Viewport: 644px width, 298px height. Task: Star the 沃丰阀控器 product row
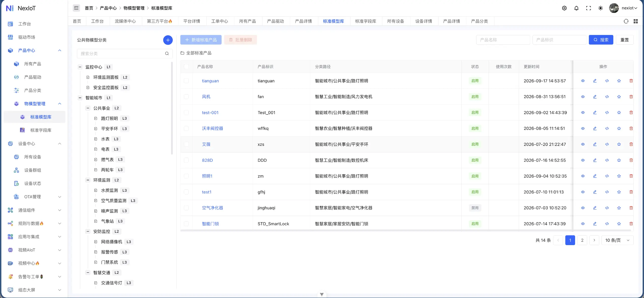tap(619, 128)
